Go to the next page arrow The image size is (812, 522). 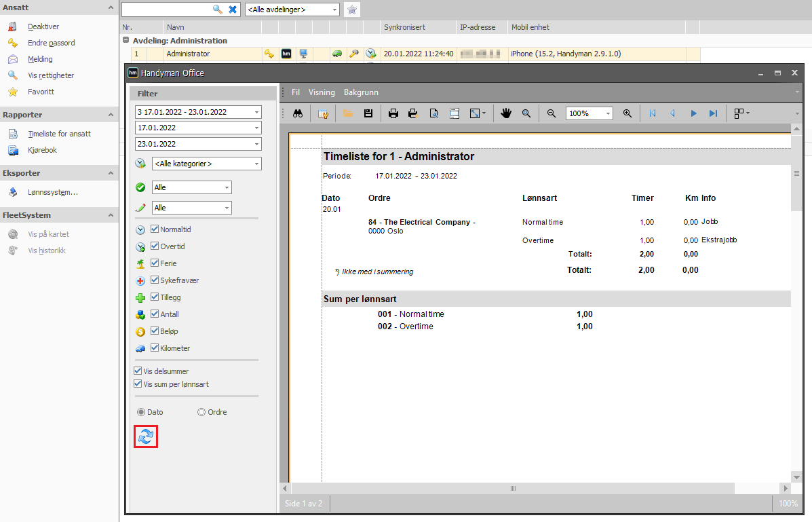(693, 113)
